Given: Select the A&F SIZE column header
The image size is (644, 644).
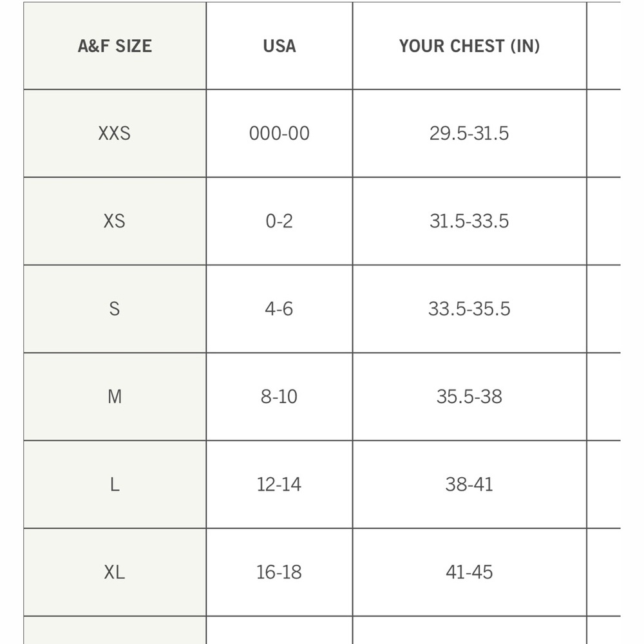Looking at the screenshot, I should pos(115,46).
